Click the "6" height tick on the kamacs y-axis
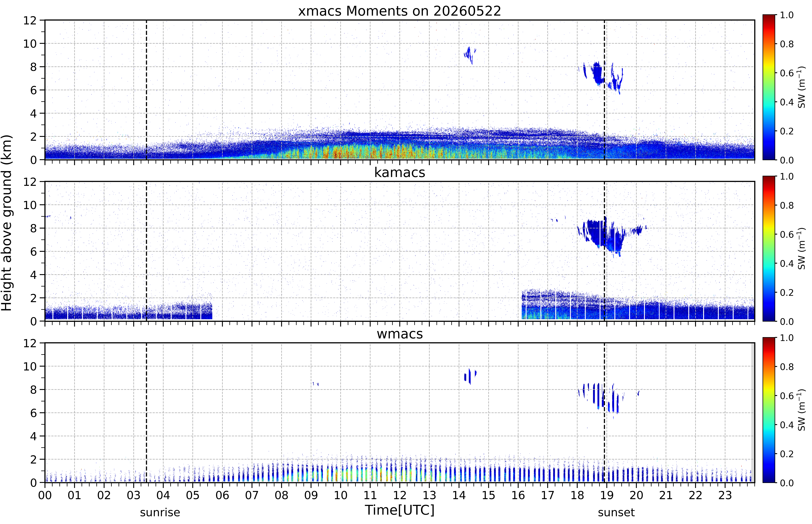 pos(33,252)
